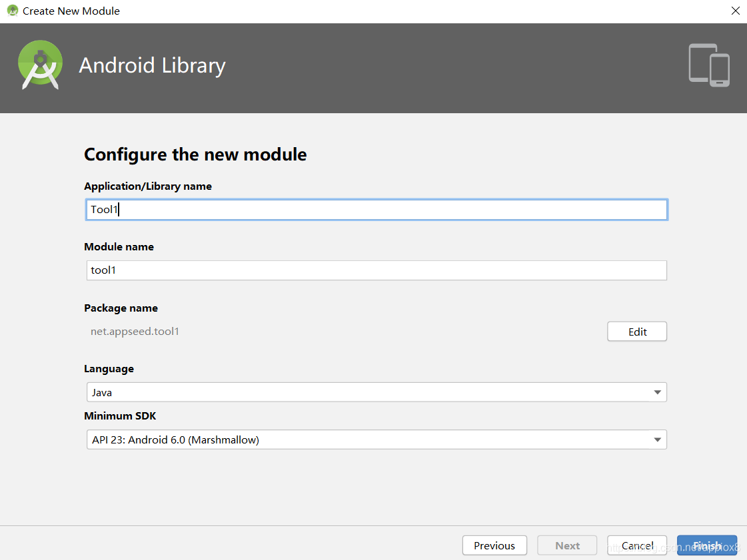Click the Android Studio logo in header
This screenshot has height=560, width=747.
pos(41,65)
